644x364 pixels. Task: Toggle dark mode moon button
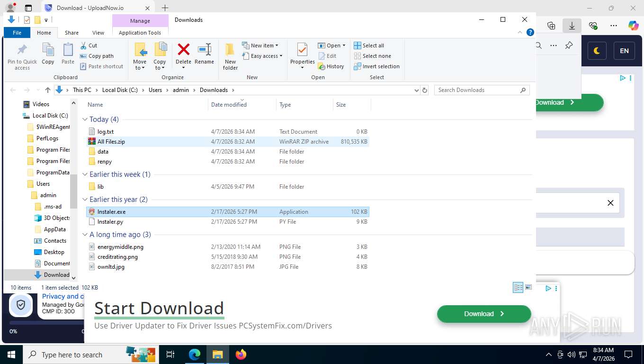(x=597, y=51)
